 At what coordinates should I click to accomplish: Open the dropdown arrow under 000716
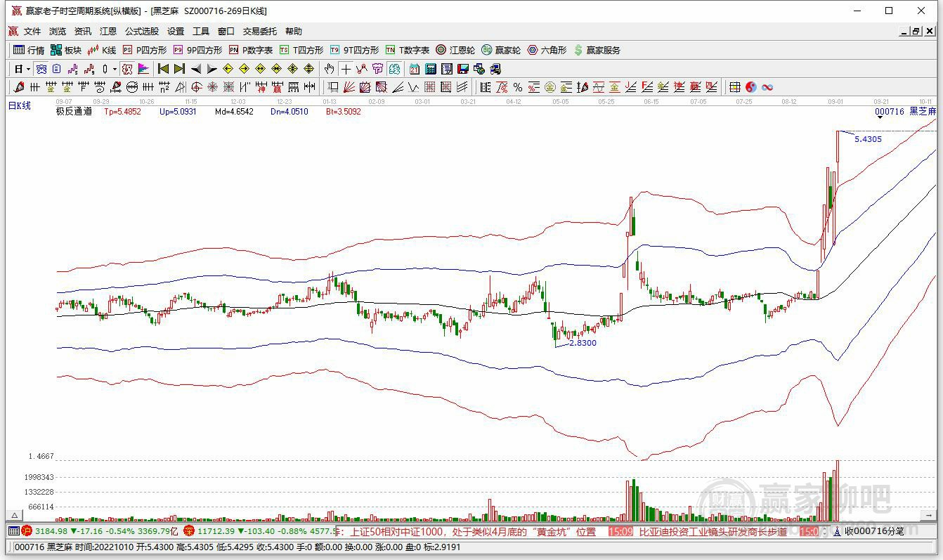point(880,118)
